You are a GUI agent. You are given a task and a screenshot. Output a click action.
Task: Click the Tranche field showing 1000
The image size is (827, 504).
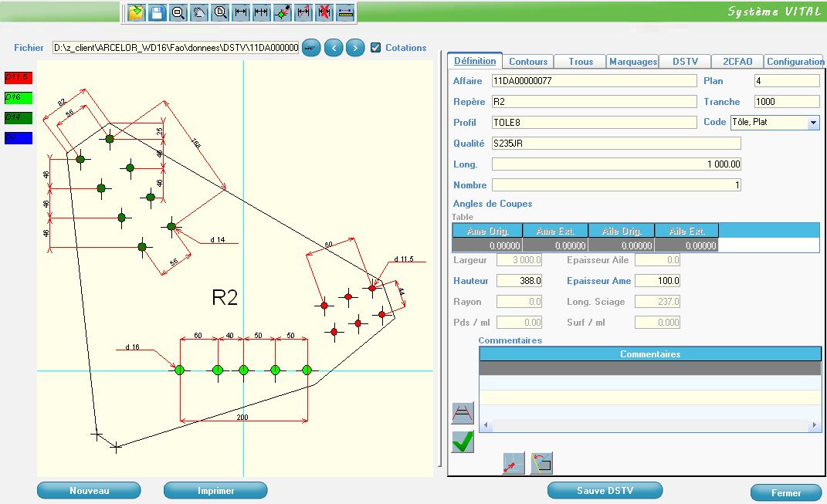pos(787,102)
